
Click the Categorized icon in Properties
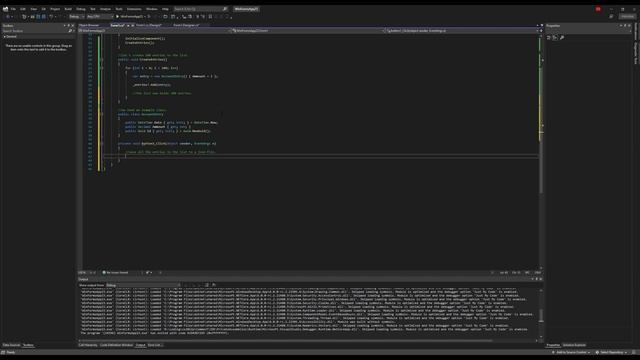coord(549,38)
